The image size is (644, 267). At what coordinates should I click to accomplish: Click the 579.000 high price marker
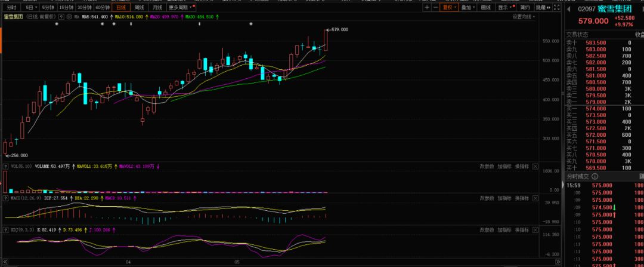pyautogui.click(x=339, y=29)
